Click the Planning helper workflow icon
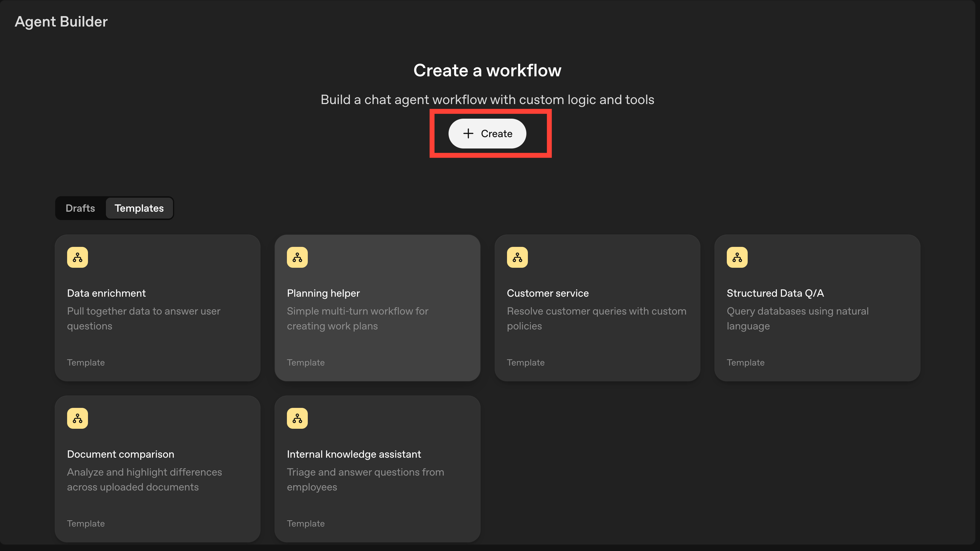The height and width of the screenshot is (551, 980). coord(297,257)
